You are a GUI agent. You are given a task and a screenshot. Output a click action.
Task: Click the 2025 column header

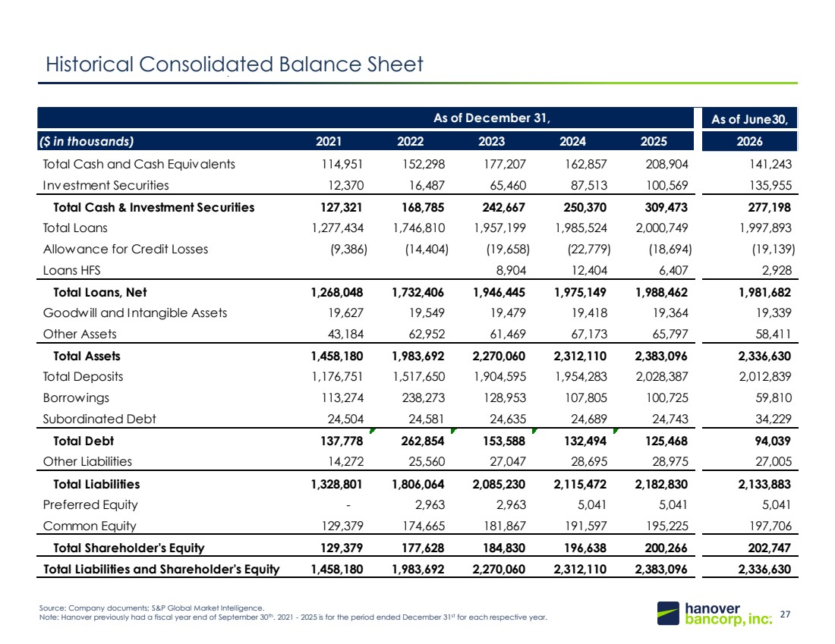pyautogui.click(x=654, y=142)
